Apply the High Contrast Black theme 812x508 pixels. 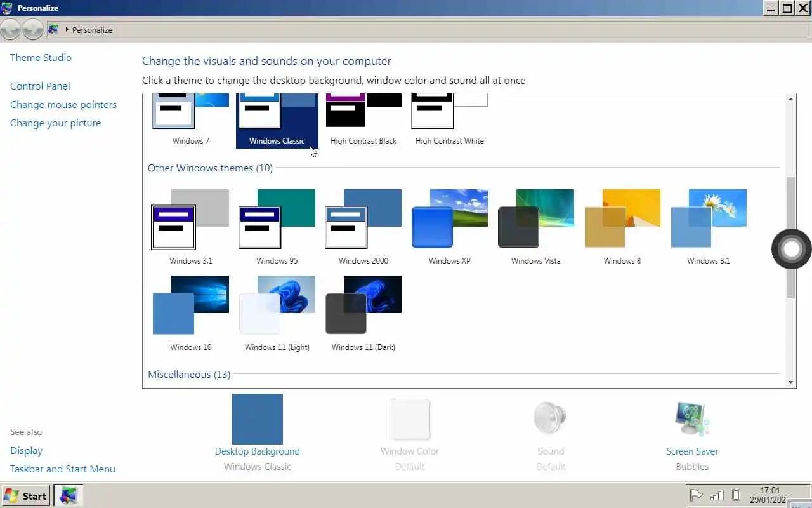point(363,120)
